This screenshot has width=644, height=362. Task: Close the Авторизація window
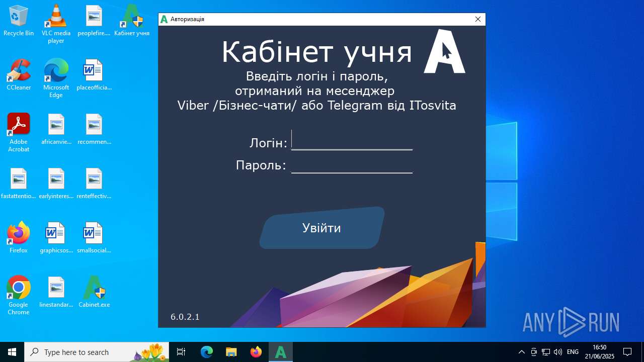pyautogui.click(x=478, y=19)
